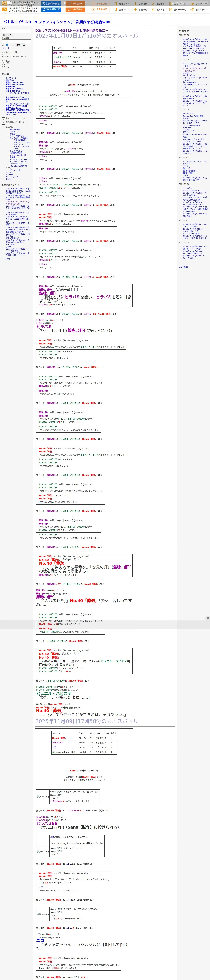The width and height of the screenshot is (210, 980).
Task: Click 検索する button under keyword search
Action: pos(7,35)
